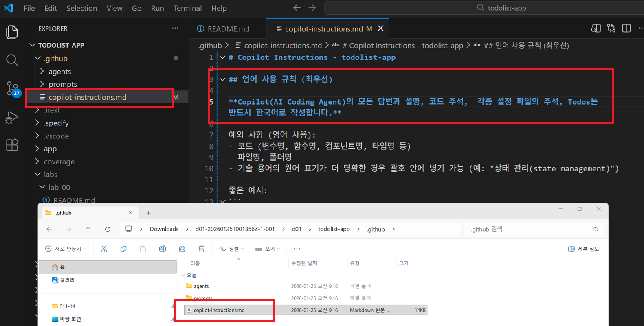Expand the coverage folder
The width and height of the screenshot is (644, 326).
coord(37,162)
